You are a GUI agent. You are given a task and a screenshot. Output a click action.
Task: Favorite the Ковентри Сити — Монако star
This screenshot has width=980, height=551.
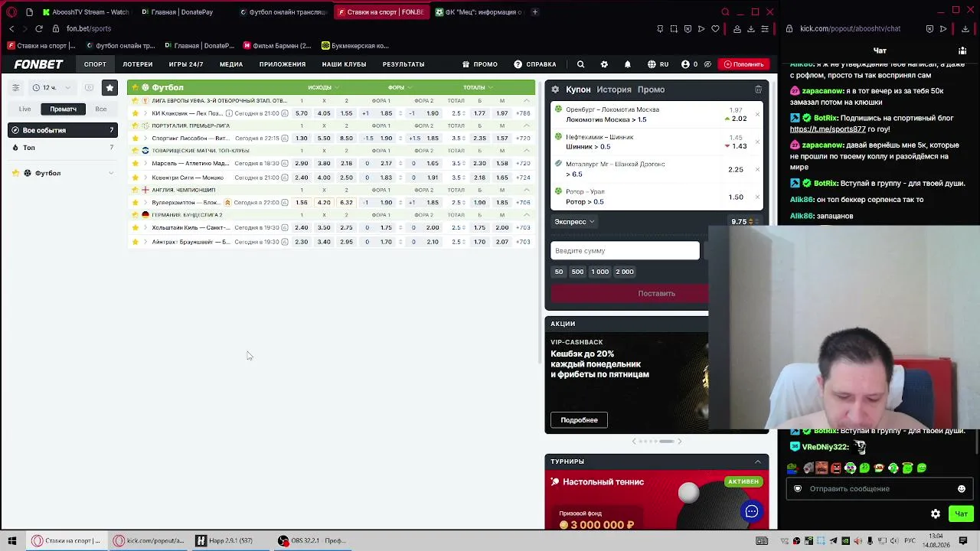click(136, 178)
